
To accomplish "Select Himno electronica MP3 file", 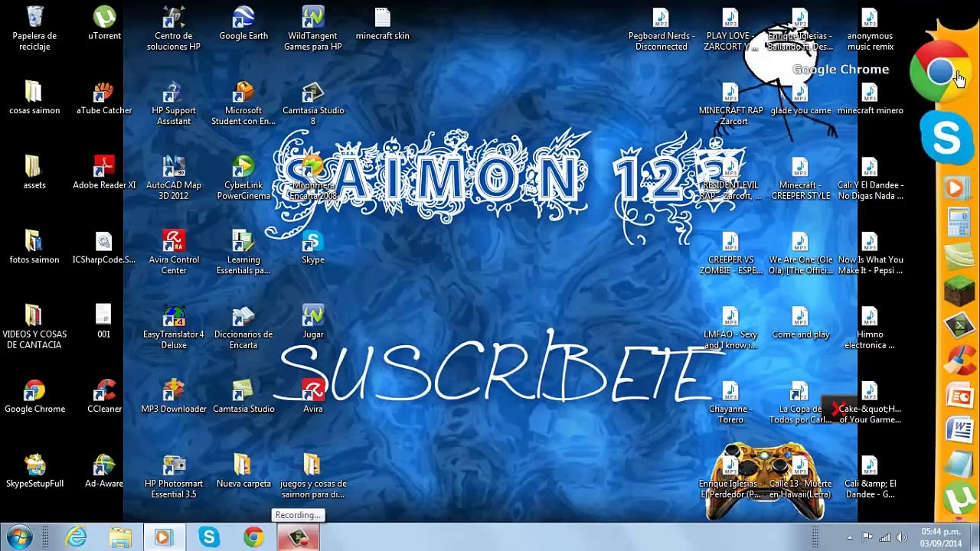I will (871, 327).
